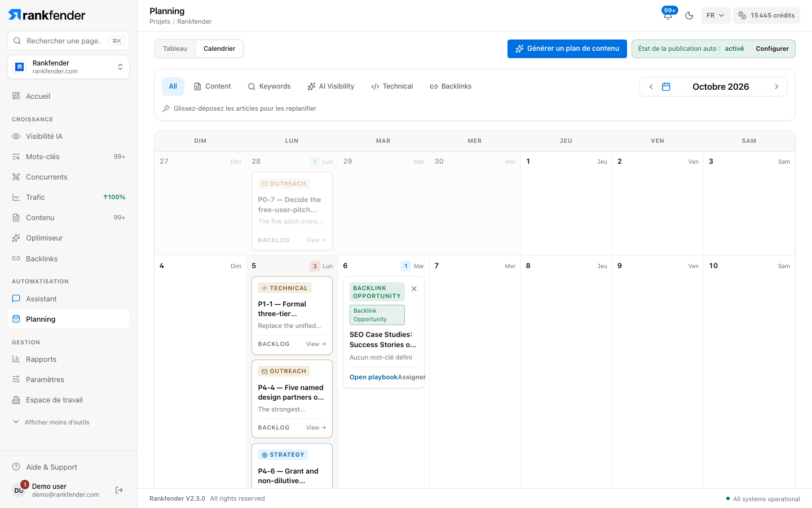Filter calendar by Content
The width and height of the screenshot is (812, 508).
click(x=213, y=86)
